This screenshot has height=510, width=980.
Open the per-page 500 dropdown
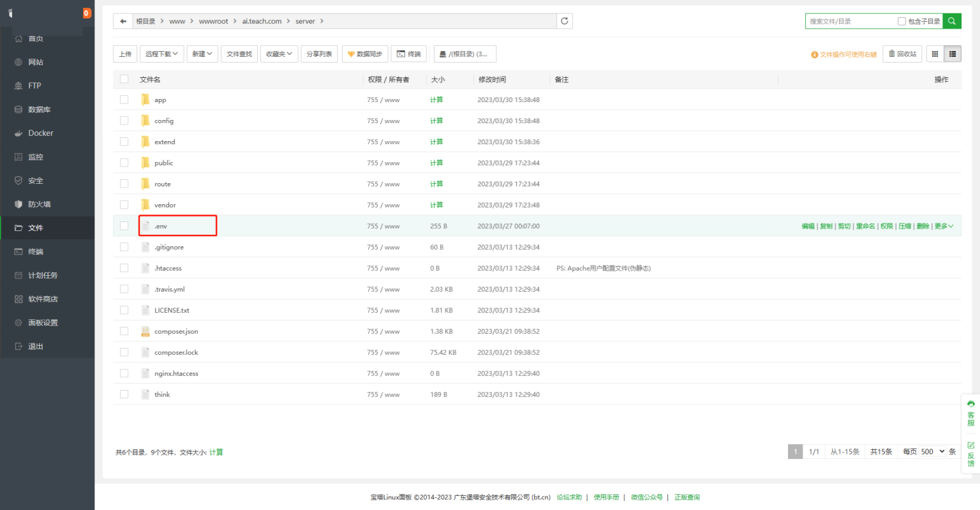[x=932, y=451]
